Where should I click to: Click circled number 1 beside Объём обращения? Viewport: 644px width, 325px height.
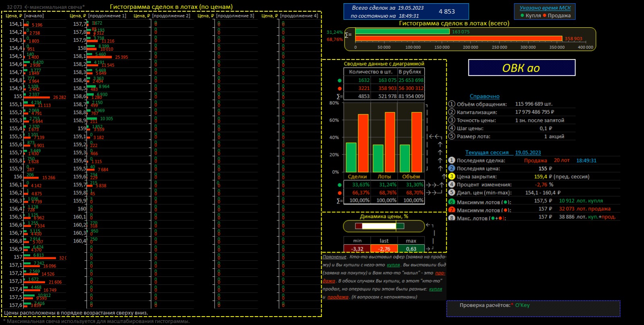pyautogui.click(x=452, y=104)
